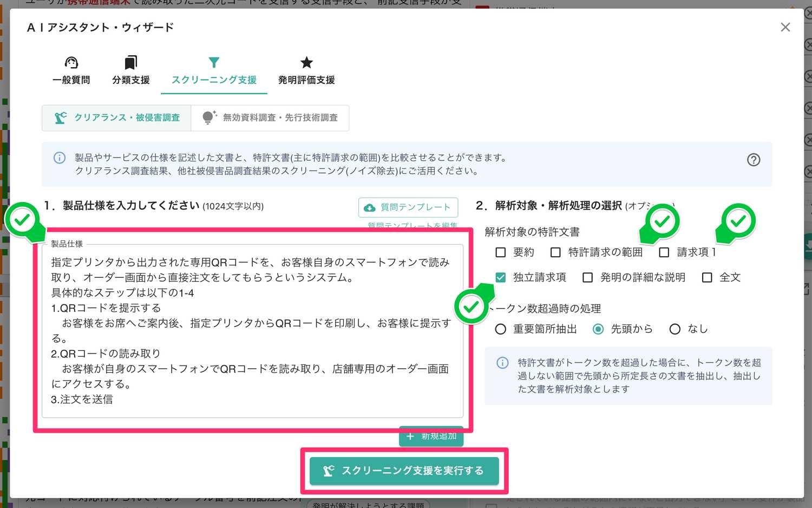812x508 pixels.
Task: Click the bookmark icon above 分類支援
Action: tap(130, 62)
